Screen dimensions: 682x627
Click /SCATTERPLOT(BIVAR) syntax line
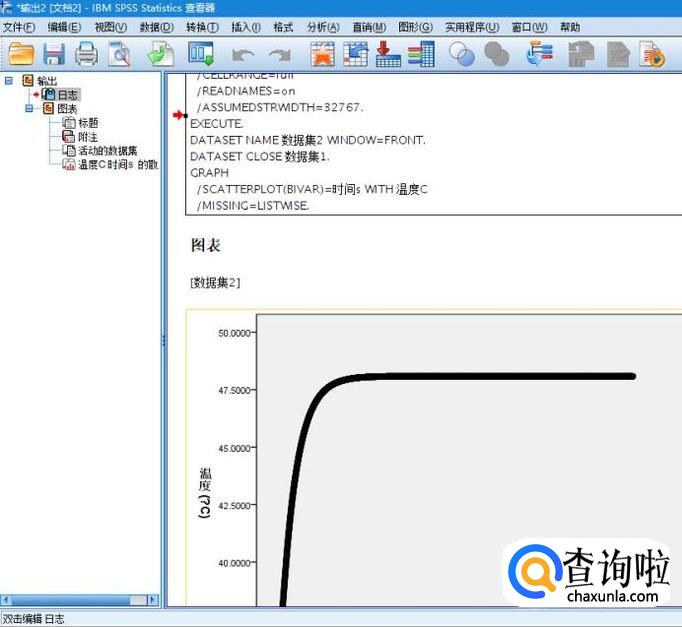(312, 190)
